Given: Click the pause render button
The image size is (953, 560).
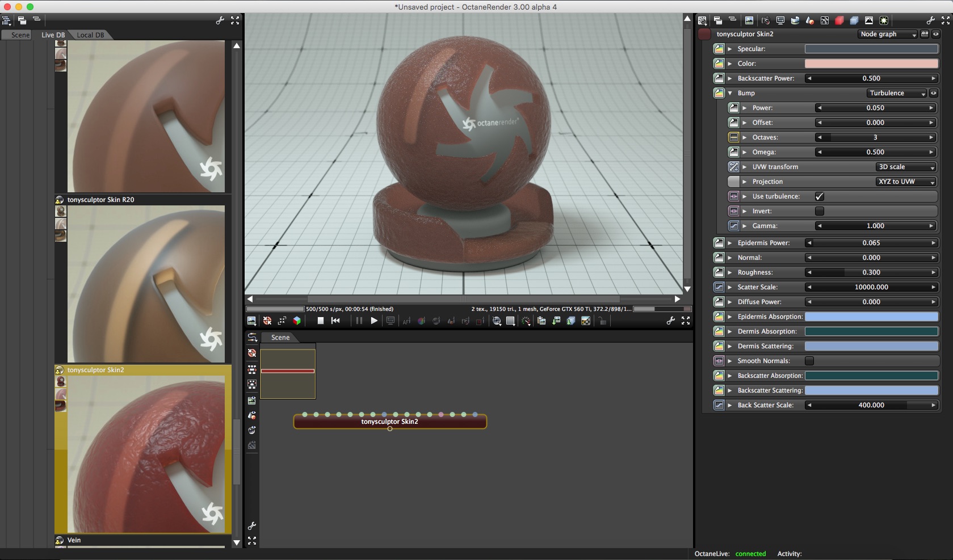Looking at the screenshot, I should coord(359,321).
